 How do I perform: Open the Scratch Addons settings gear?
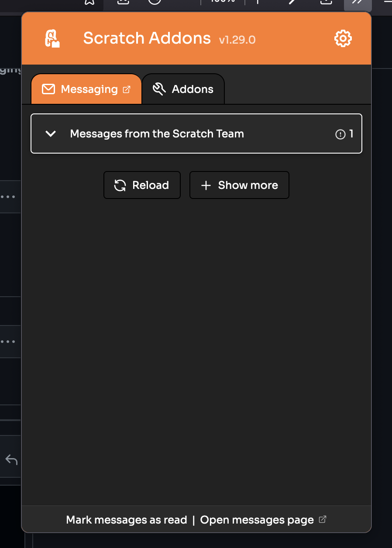(343, 38)
